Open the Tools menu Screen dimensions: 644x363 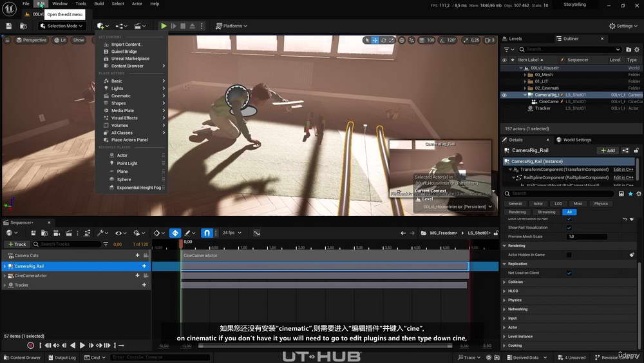[x=81, y=4]
